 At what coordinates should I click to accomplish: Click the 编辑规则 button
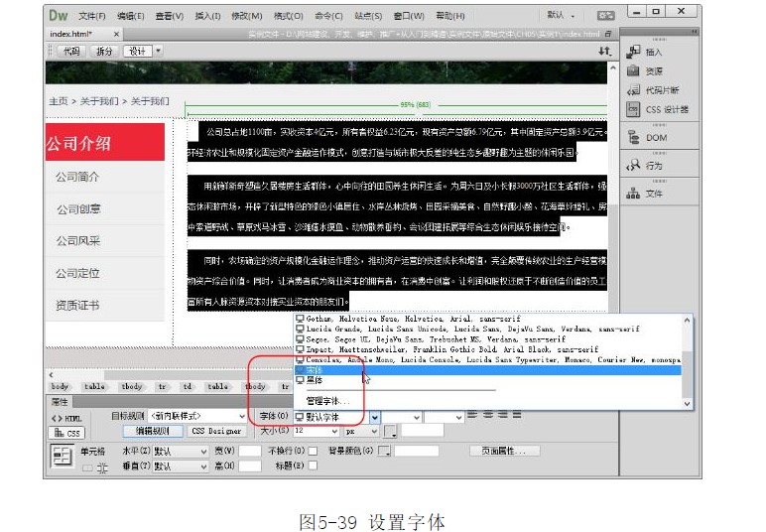tap(153, 432)
